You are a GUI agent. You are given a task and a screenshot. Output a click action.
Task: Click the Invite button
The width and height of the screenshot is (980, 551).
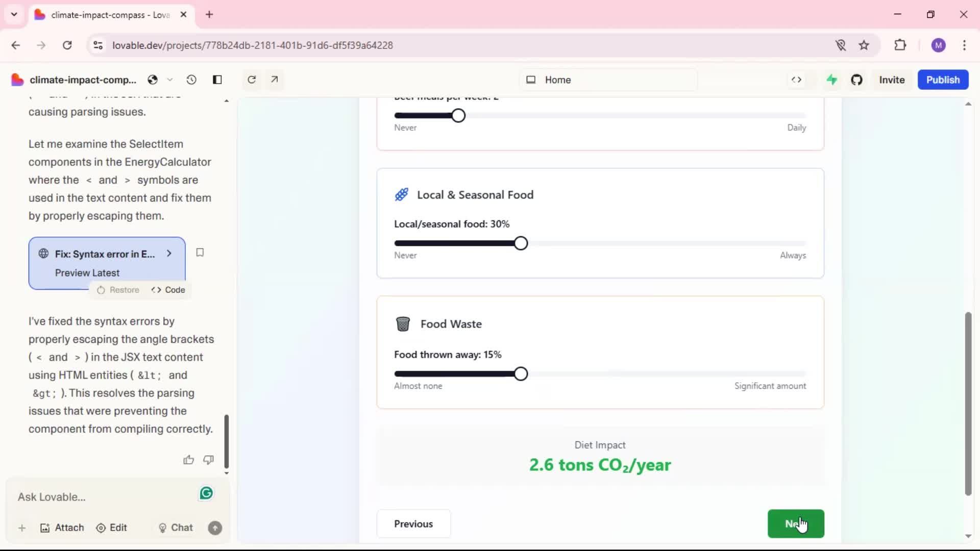(x=892, y=80)
